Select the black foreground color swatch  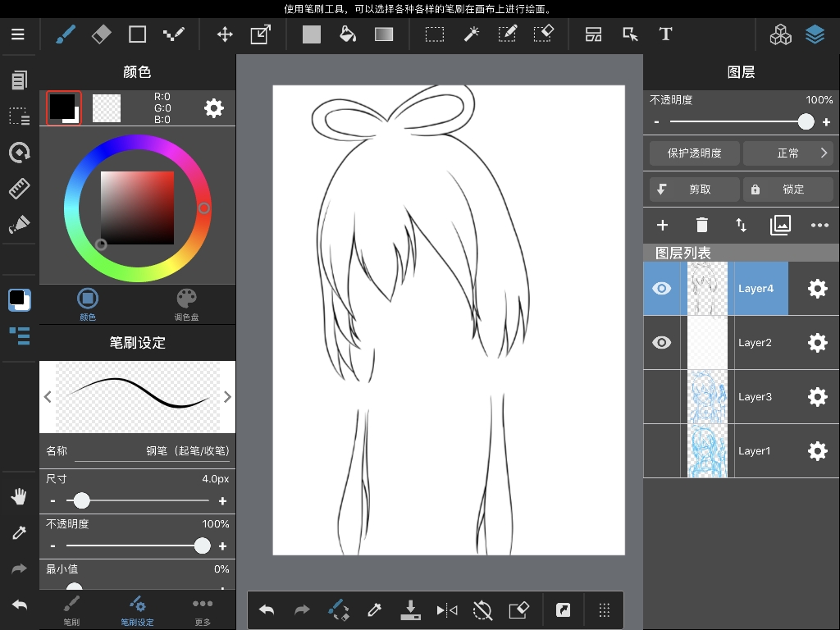point(64,108)
